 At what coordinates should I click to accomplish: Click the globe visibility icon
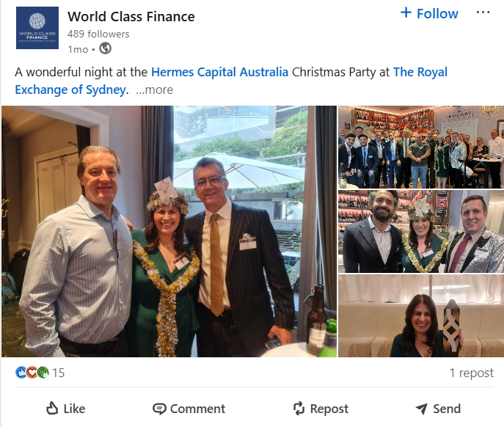tap(105, 49)
